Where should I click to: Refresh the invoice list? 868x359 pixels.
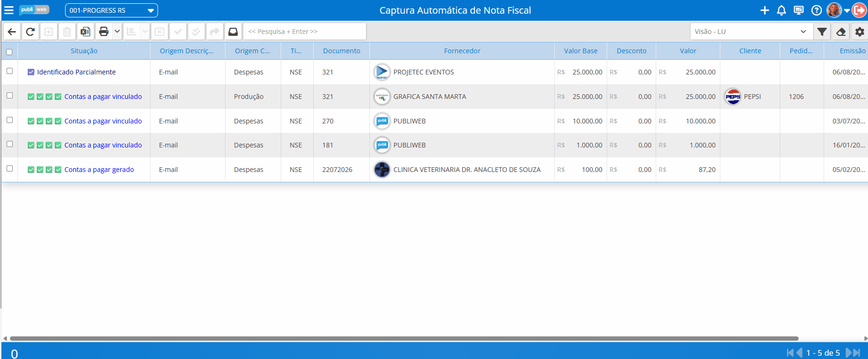30,32
